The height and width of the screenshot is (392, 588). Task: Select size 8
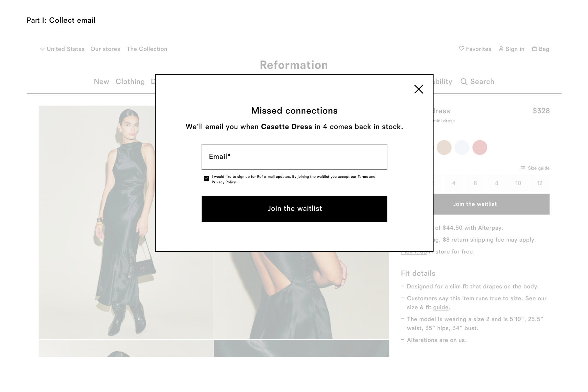pos(497,183)
